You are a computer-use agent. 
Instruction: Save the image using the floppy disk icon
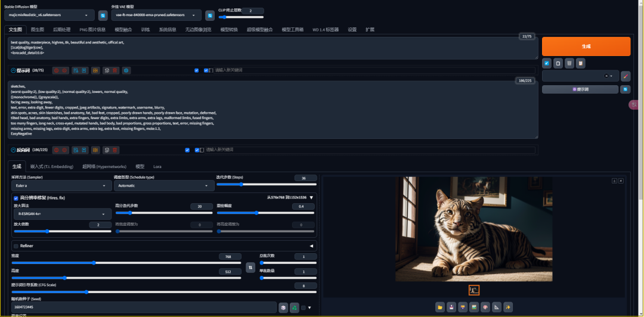[451, 307]
